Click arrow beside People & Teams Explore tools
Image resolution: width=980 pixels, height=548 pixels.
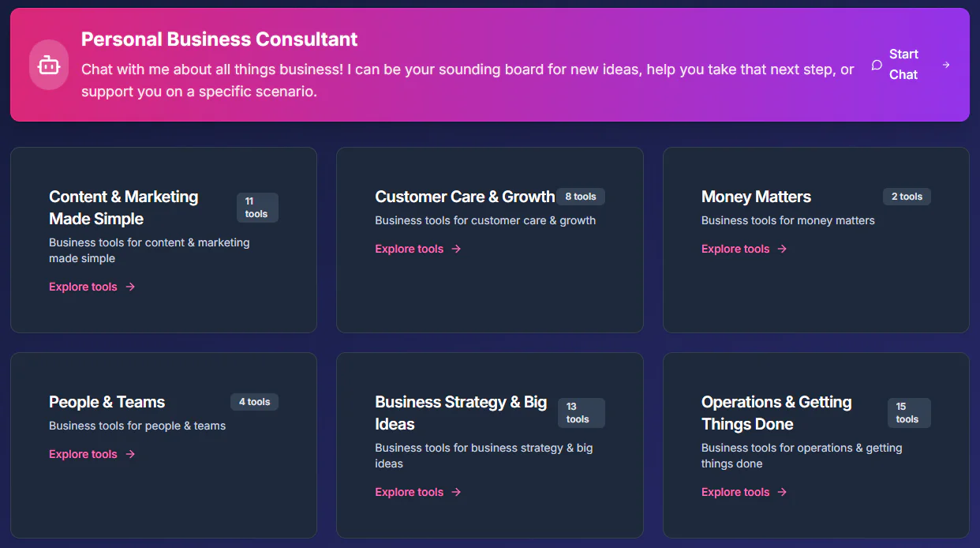130,454
